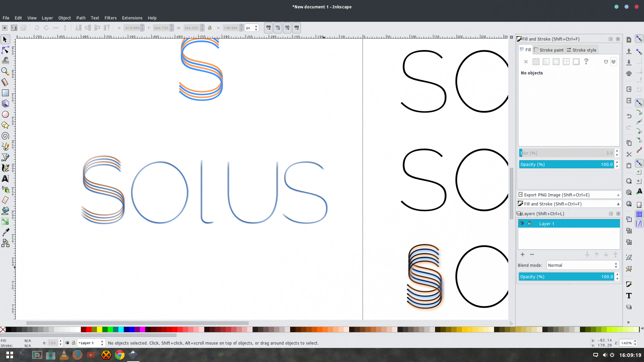Select the Star polygon tool
The image size is (644, 362).
[x=5, y=125]
